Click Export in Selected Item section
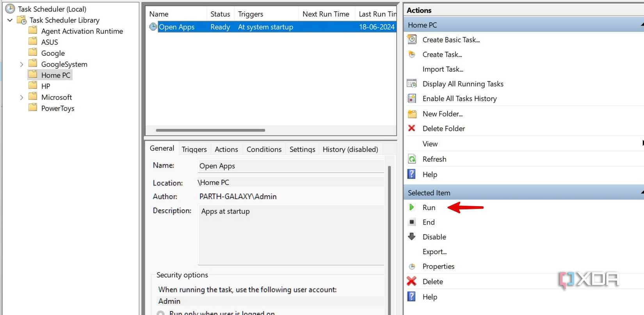644x315 pixels. coord(434,252)
